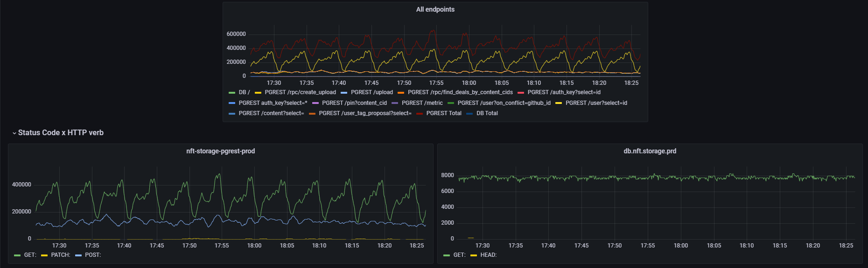
Task: Toggle GET: series in db.nft.storage.prd legend
Action: click(x=459, y=255)
